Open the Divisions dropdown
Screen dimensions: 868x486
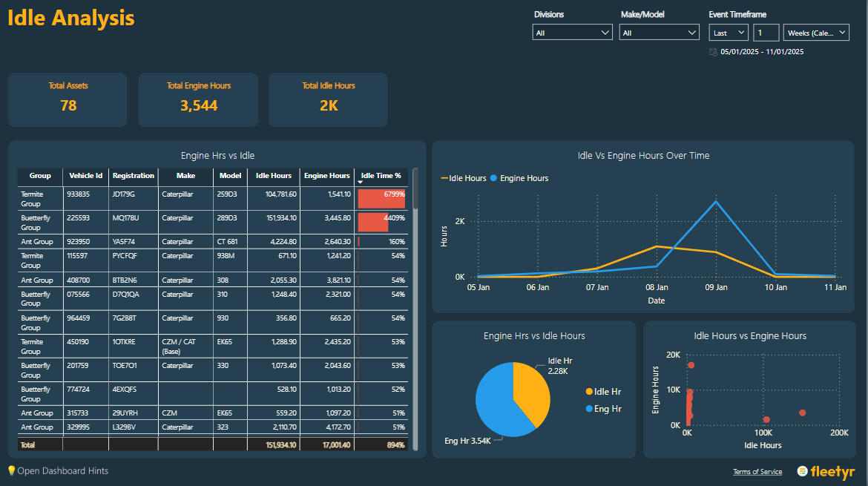[572, 33]
